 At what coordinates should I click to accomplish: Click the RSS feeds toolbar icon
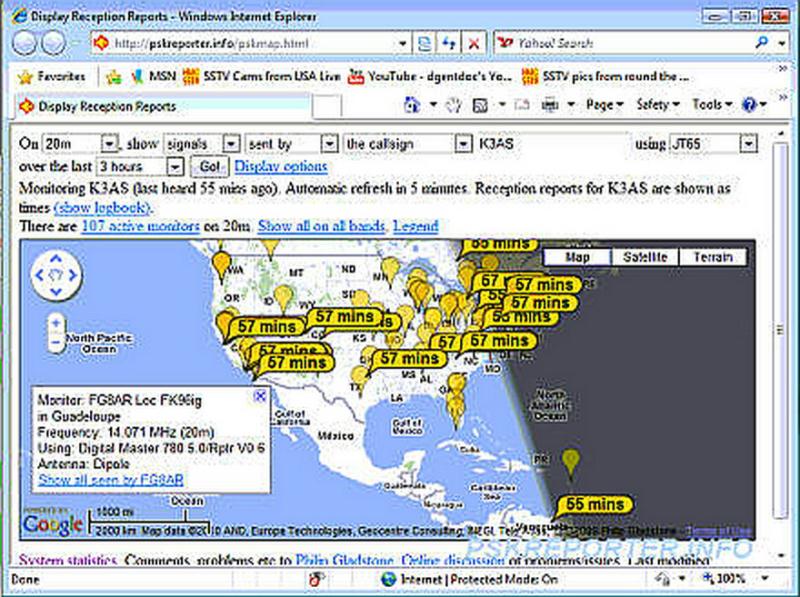[x=480, y=105]
